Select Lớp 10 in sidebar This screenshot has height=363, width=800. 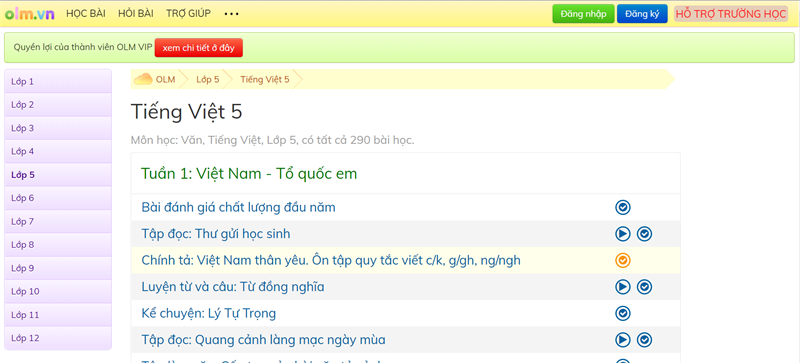point(58,291)
